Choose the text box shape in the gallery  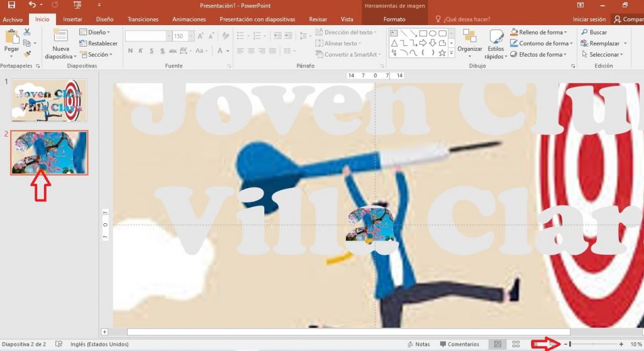coord(394,33)
